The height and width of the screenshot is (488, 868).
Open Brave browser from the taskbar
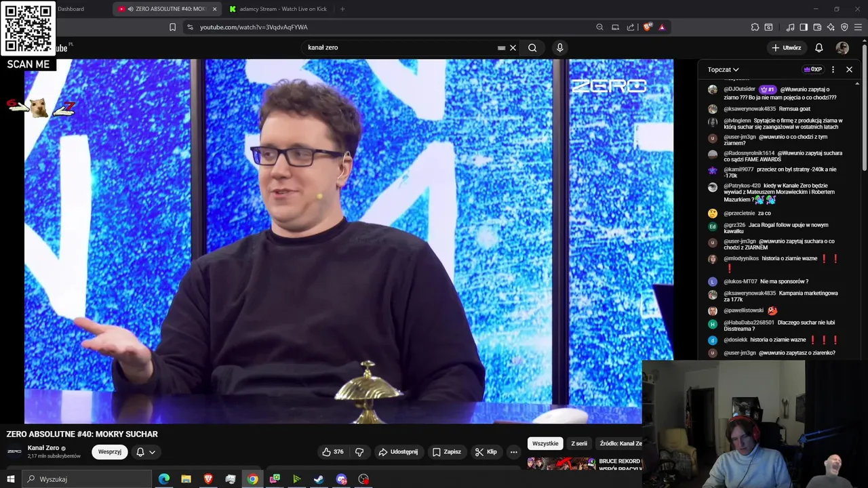(208, 479)
